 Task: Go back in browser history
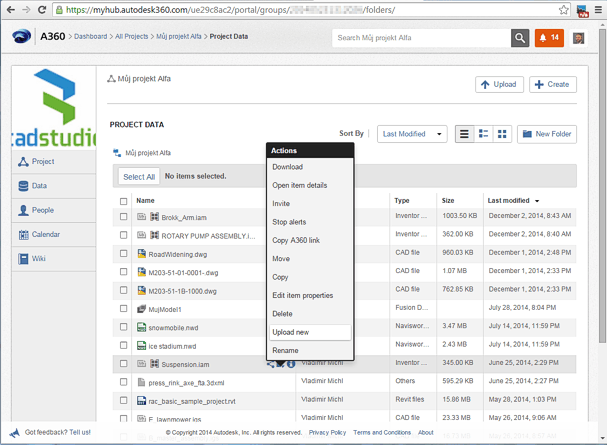point(11,10)
